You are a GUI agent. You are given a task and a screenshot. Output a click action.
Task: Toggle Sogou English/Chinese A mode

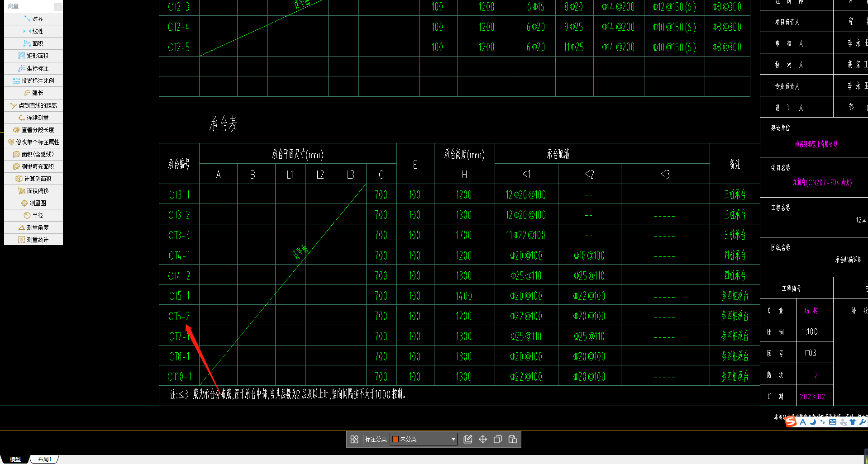click(803, 422)
